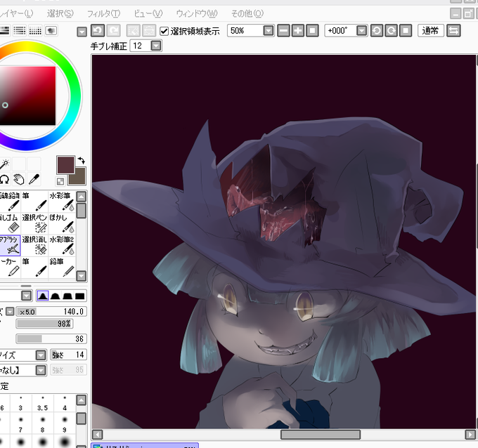Open the フィルタ(T) menu
The image size is (478, 448).
[103, 14]
